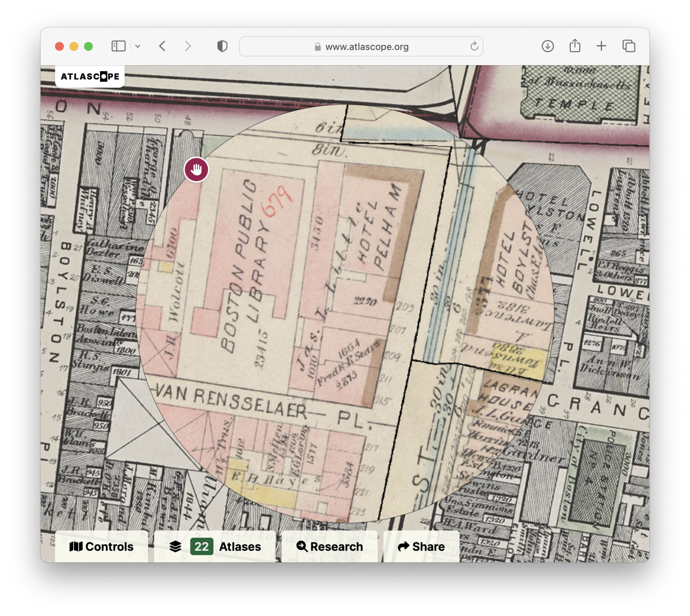690x616 pixels.
Task: Click the layers stack icon
Action: 175,547
